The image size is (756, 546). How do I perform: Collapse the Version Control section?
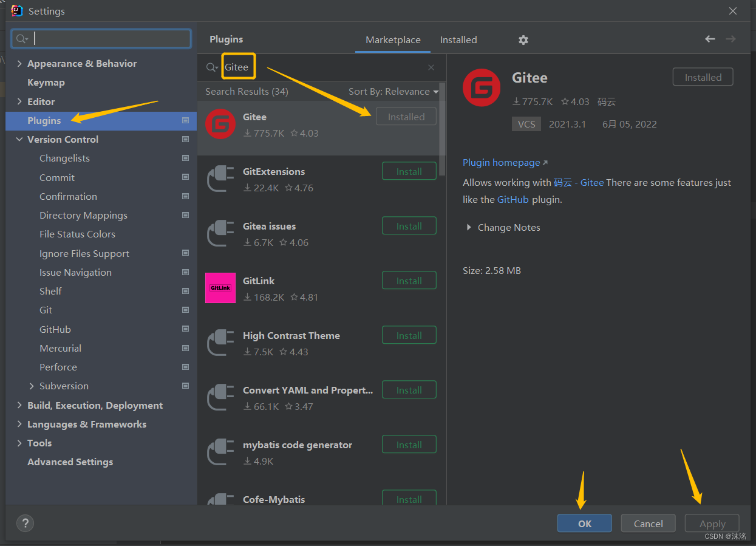pyautogui.click(x=19, y=139)
